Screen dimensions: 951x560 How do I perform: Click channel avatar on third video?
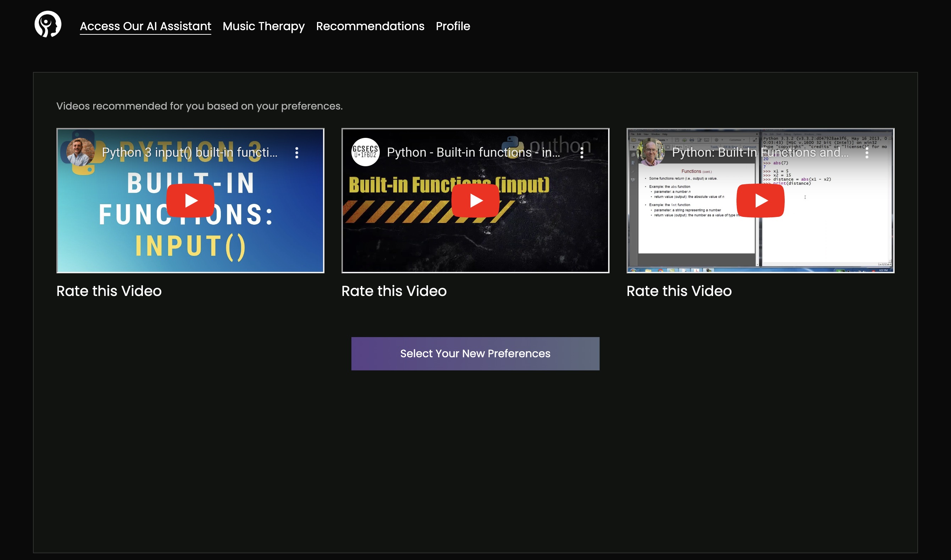(x=650, y=152)
